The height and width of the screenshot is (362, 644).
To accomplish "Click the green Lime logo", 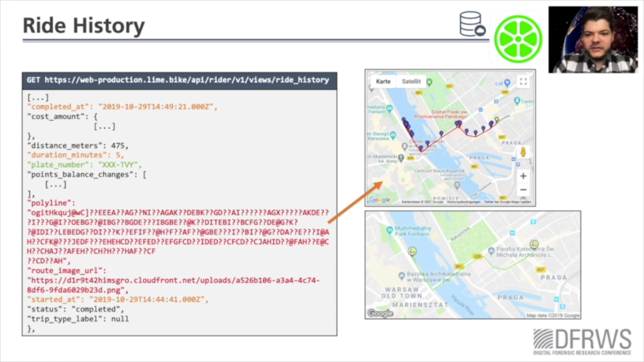I will [x=518, y=39].
